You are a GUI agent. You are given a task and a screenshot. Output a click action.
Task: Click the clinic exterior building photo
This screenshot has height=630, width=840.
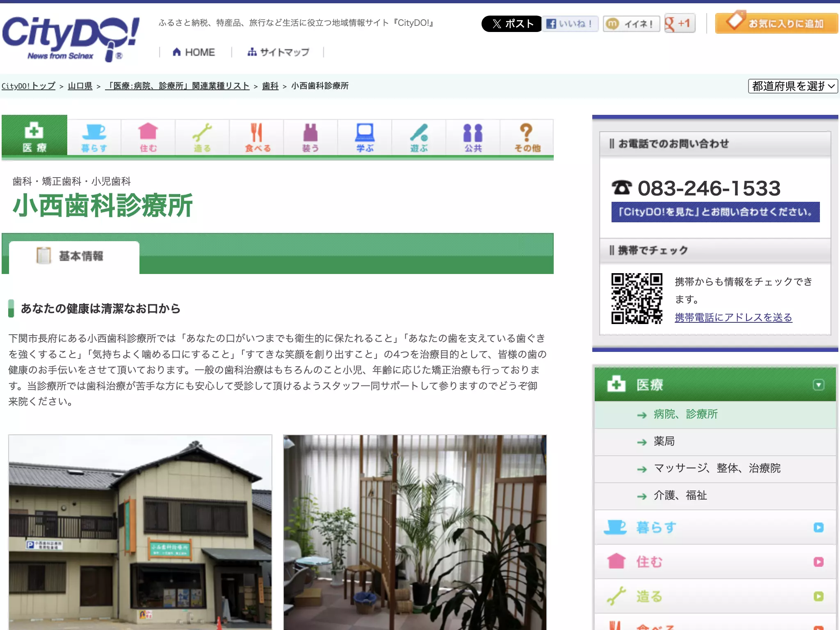(140, 532)
